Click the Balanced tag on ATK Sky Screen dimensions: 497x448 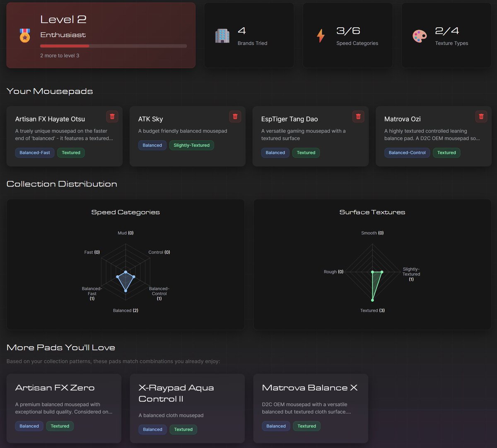click(x=152, y=145)
